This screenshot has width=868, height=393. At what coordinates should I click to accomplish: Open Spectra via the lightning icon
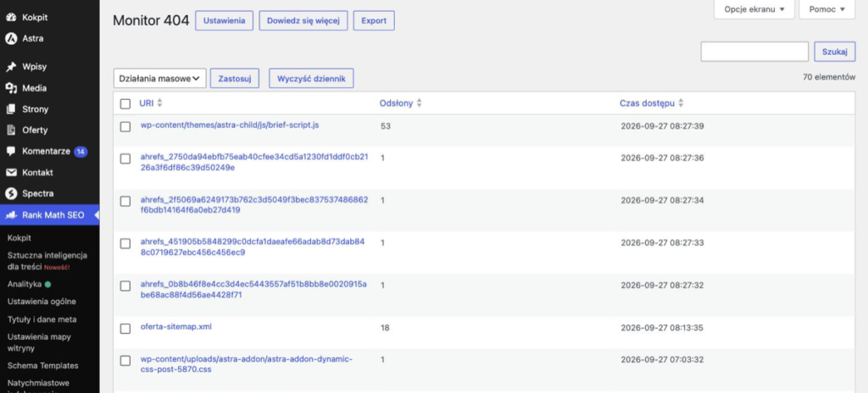(x=11, y=194)
